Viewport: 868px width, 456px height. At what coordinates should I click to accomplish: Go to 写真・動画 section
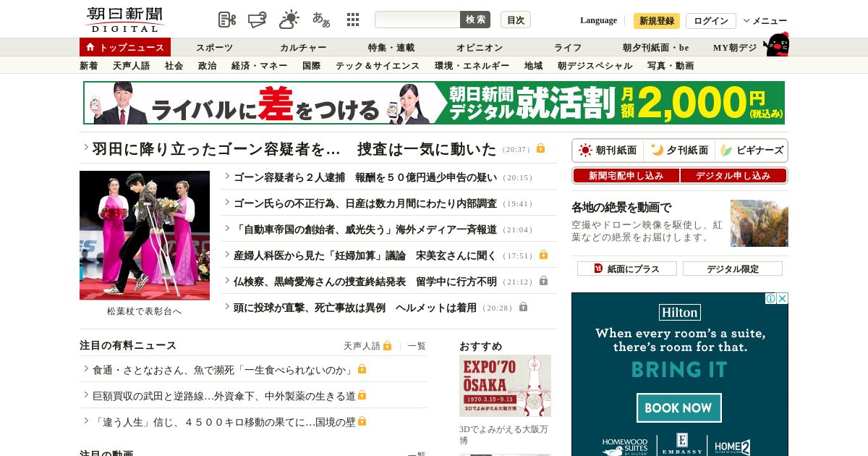[671, 66]
